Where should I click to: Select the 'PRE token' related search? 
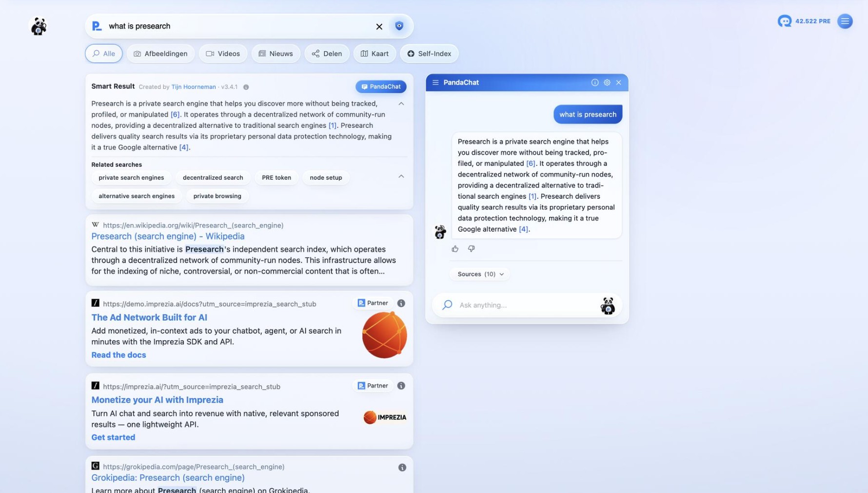[x=276, y=177]
